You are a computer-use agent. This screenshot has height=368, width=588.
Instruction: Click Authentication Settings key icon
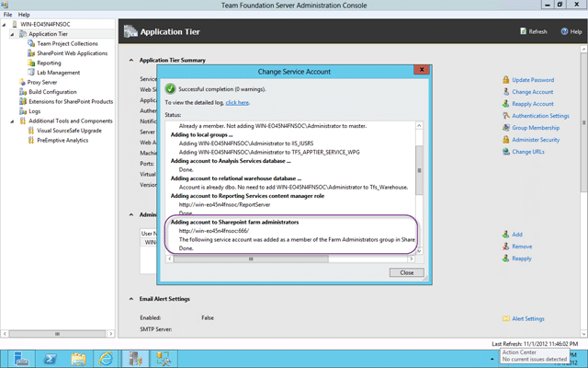(506, 116)
